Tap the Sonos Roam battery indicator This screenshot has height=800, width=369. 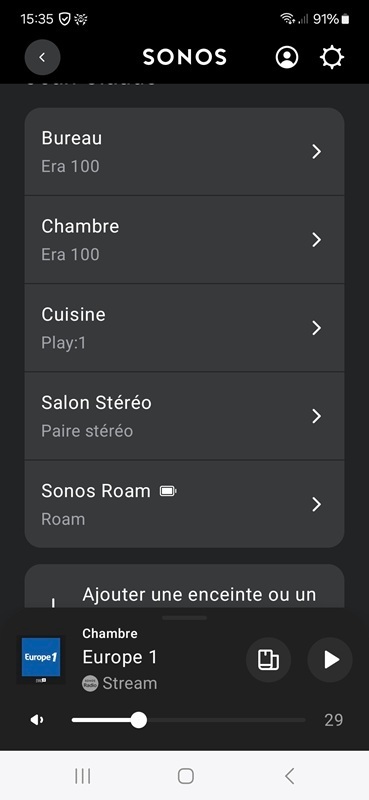[x=168, y=491]
